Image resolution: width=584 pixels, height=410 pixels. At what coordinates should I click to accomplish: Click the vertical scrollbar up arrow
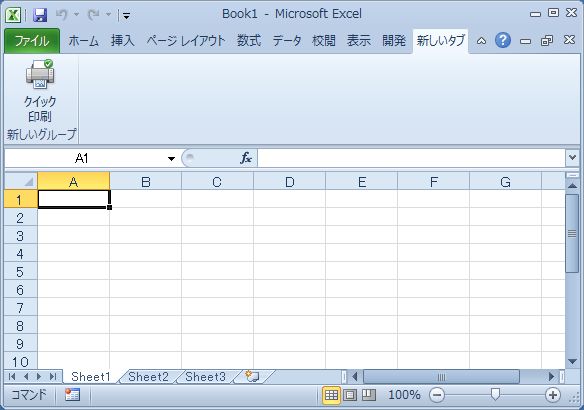(x=572, y=185)
